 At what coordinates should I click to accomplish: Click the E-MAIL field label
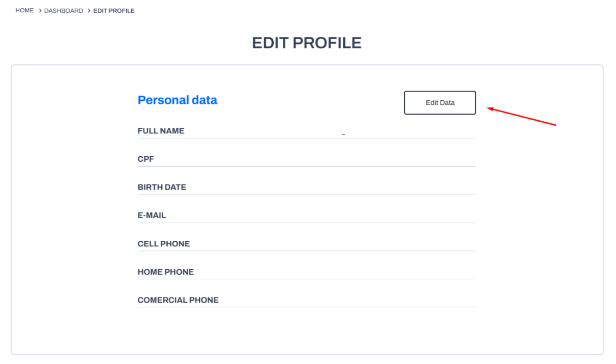152,215
